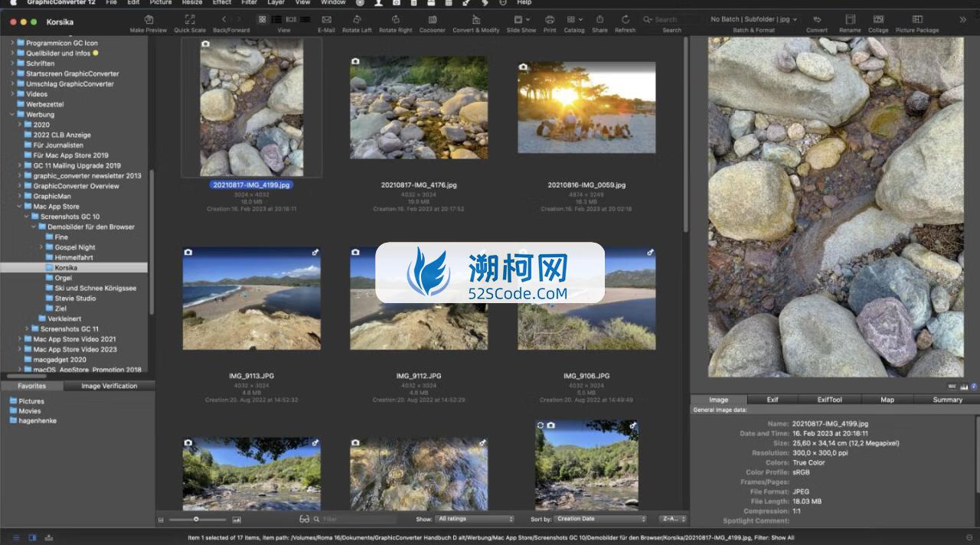Image resolution: width=980 pixels, height=545 pixels.
Task: Select the sunset 20210816-IMG_0059.jpg thumbnail
Action: click(x=586, y=108)
